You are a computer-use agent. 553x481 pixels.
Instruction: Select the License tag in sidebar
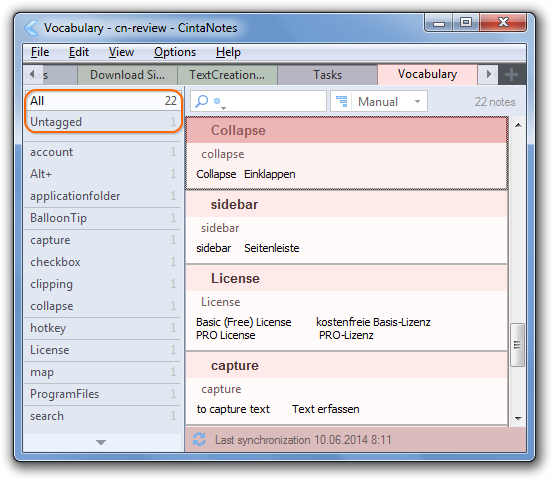pyautogui.click(x=103, y=350)
